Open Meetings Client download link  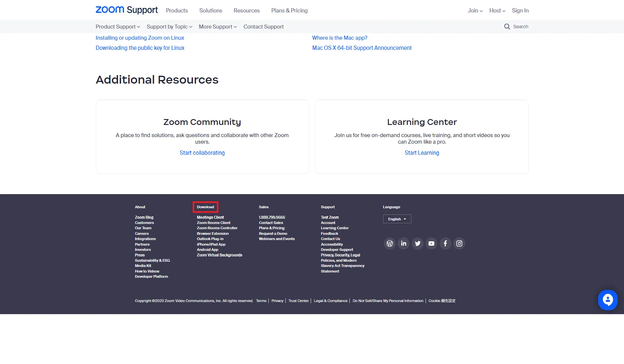210,217
